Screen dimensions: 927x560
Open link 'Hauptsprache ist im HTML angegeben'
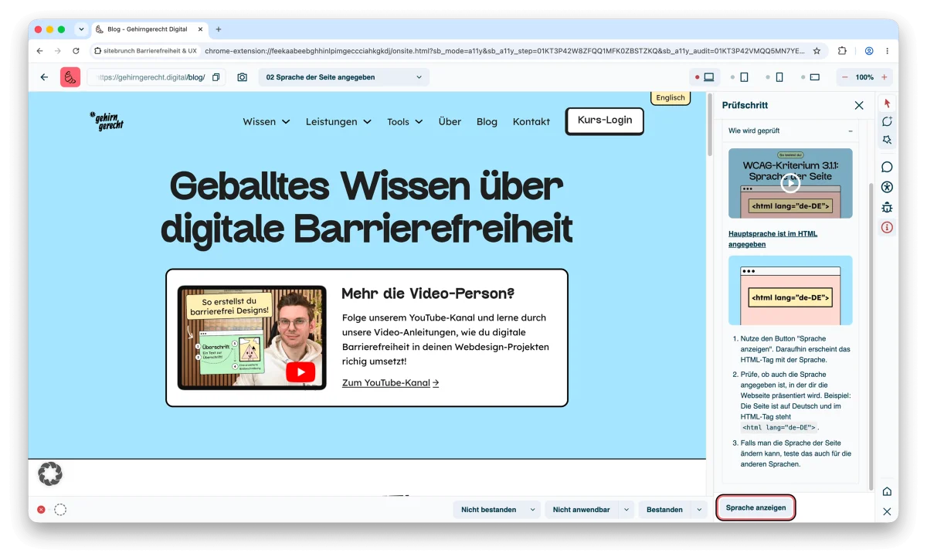[x=772, y=239]
